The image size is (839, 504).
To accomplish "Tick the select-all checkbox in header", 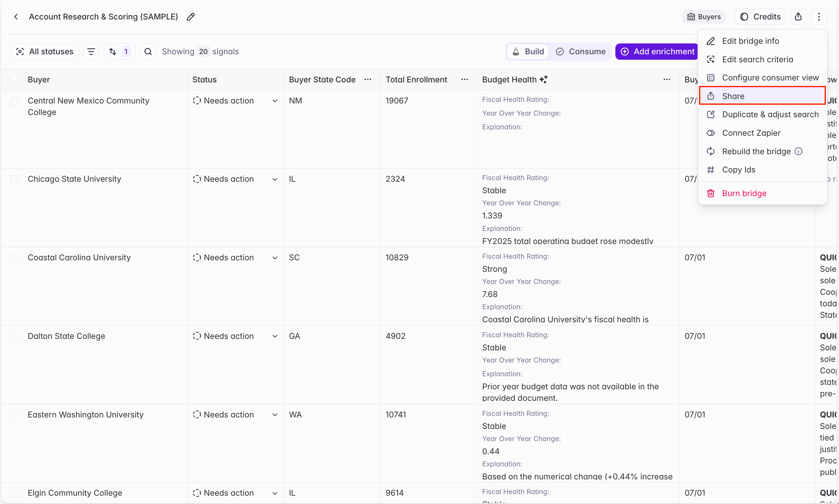I will tap(15, 80).
